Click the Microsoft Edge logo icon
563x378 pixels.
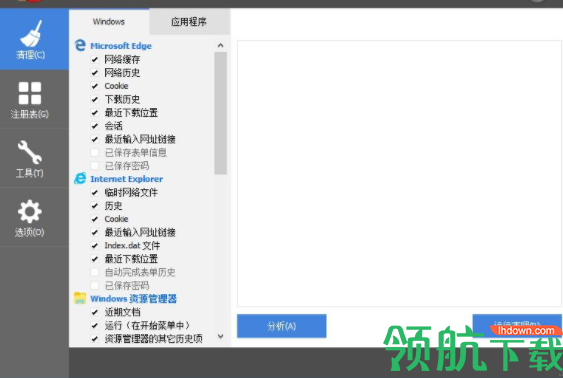[x=80, y=46]
